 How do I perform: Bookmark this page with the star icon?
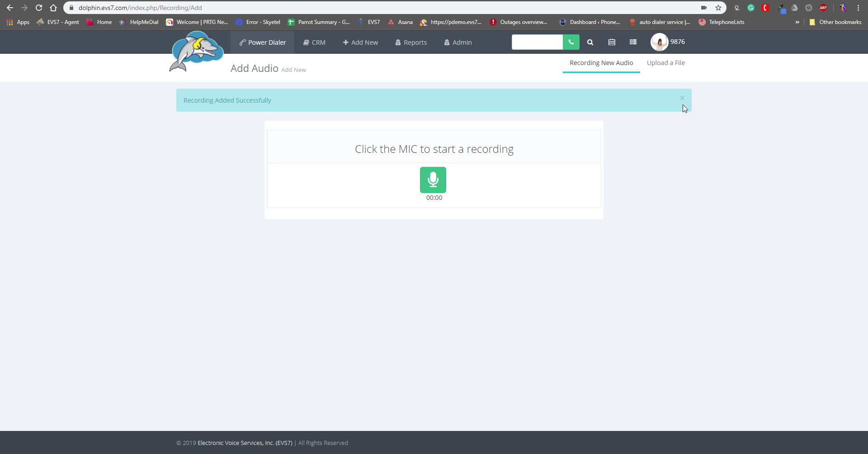click(718, 8)
